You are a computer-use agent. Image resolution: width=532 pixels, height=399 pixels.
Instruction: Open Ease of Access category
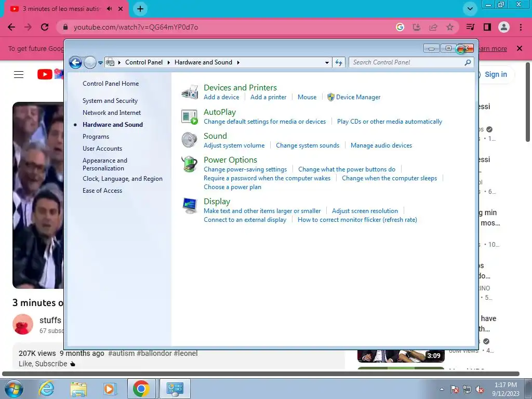coord(102,191)
